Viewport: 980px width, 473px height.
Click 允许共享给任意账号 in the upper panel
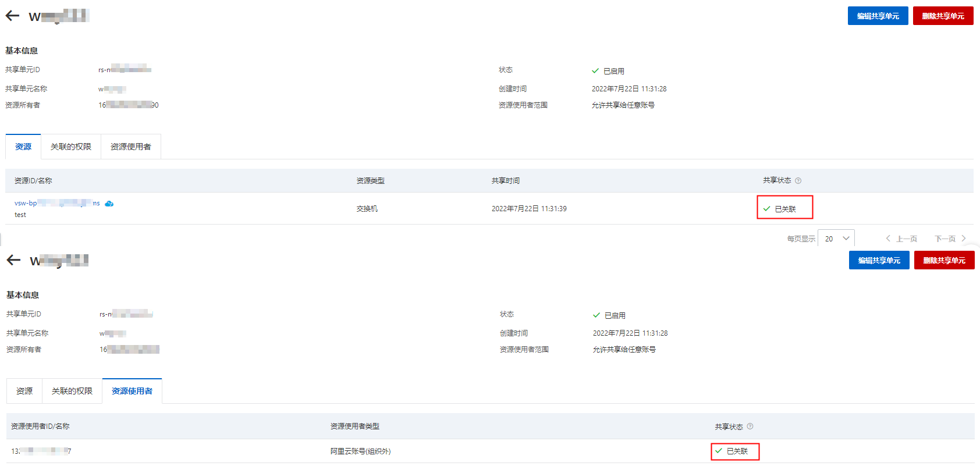(623, 105)
